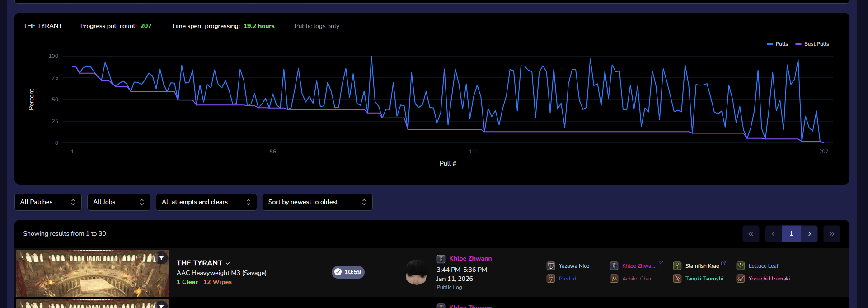Open Yoruichi Uzumaki's character page
868x308 pixels.
pyautogui.click(x=769, y=279)
